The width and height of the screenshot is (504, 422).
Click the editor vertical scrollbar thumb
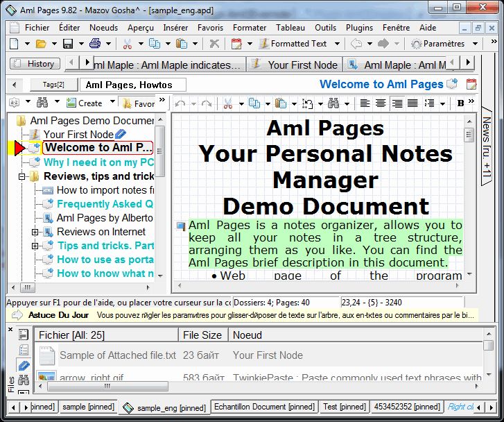469,135
